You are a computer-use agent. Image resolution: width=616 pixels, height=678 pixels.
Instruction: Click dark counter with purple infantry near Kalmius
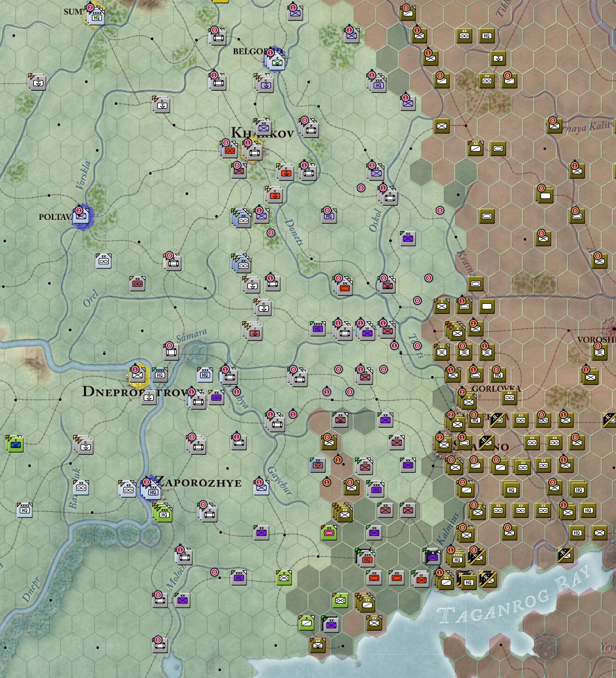click(x=432, y=556)
